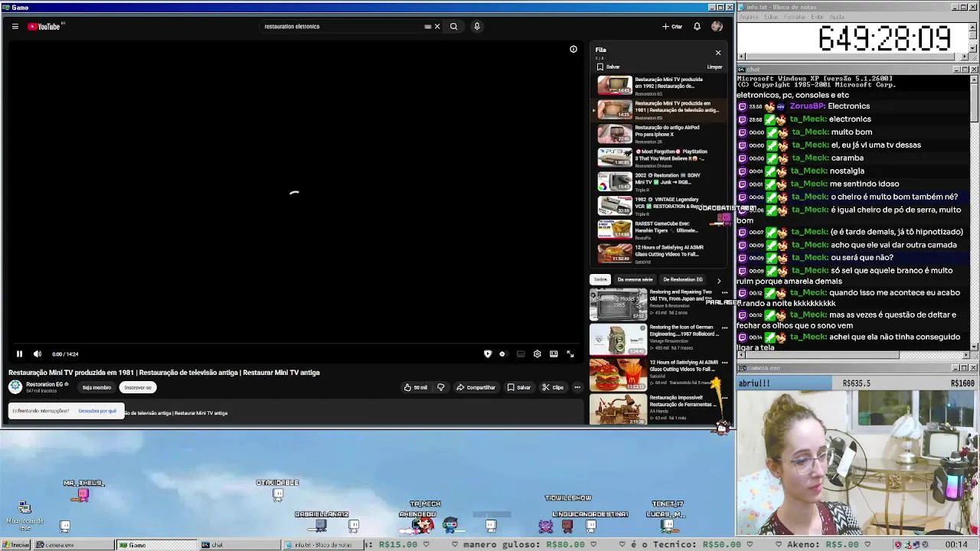Open more actions ellipsis below video
The image size is (980, 551).
(x=577, y=388)
